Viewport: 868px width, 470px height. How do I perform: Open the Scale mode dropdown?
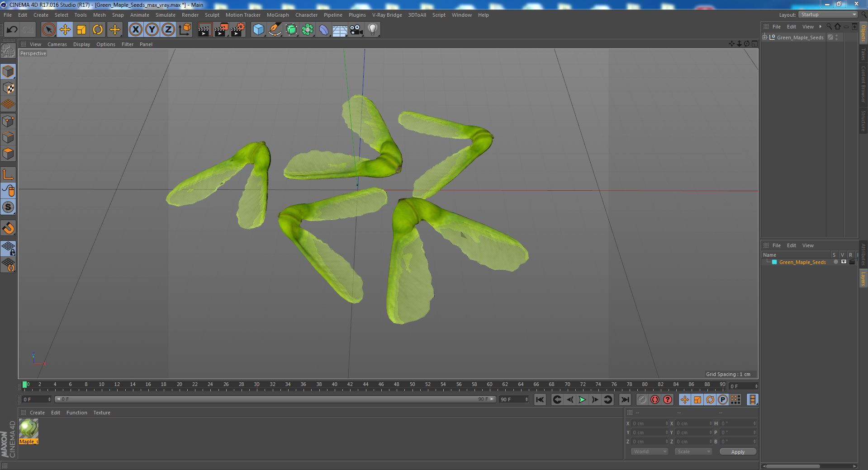point(693,451)
